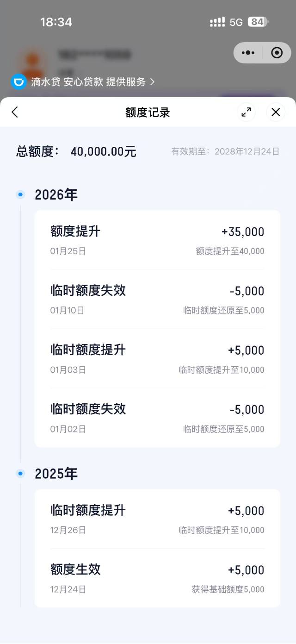Tap the battery level indicator

click(x=258, y=22)
